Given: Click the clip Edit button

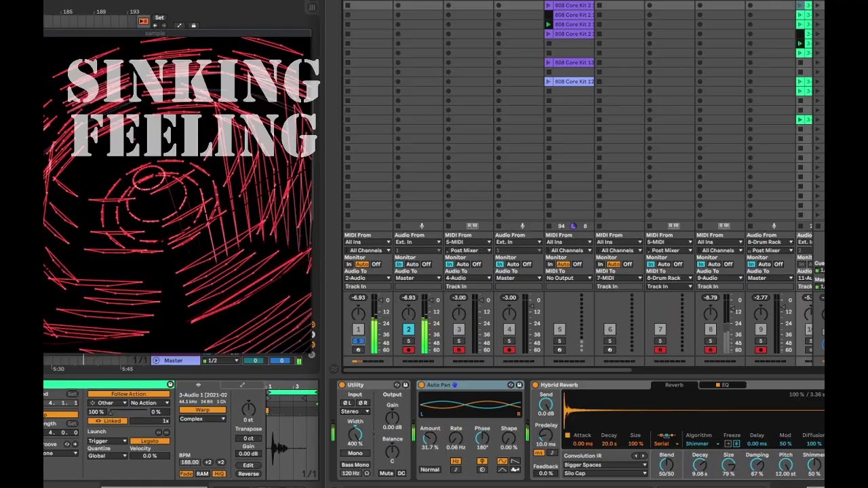Looking at the screenshot, I should click(x=248, y=465).
